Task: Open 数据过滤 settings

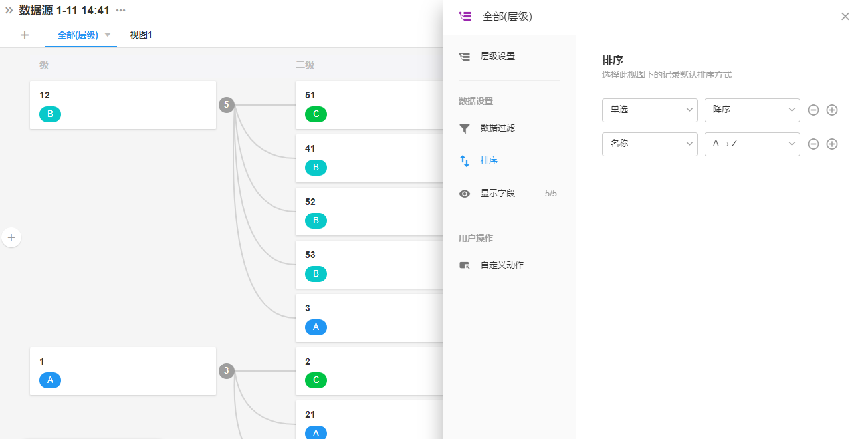Action: tap(497, 128)
